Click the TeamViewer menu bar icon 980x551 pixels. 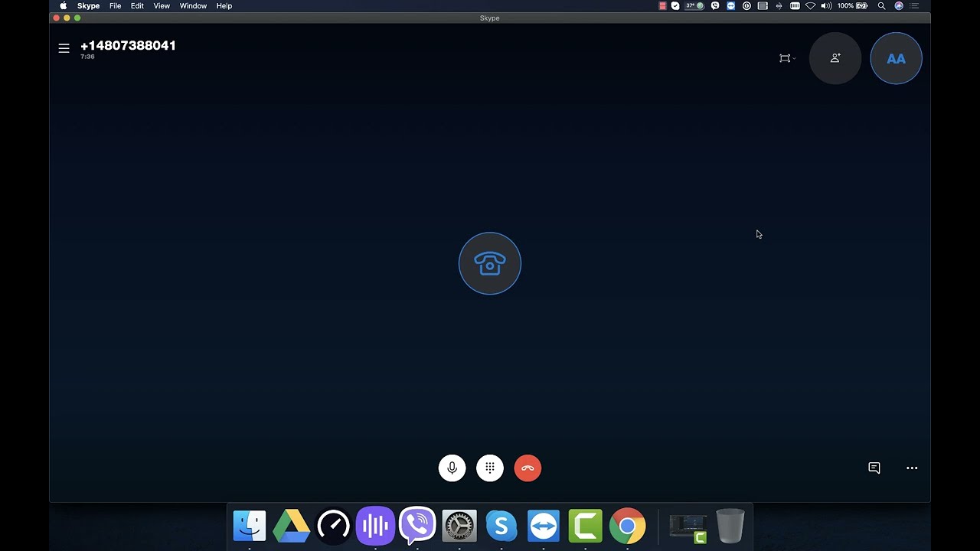click(x=731, y=5)
